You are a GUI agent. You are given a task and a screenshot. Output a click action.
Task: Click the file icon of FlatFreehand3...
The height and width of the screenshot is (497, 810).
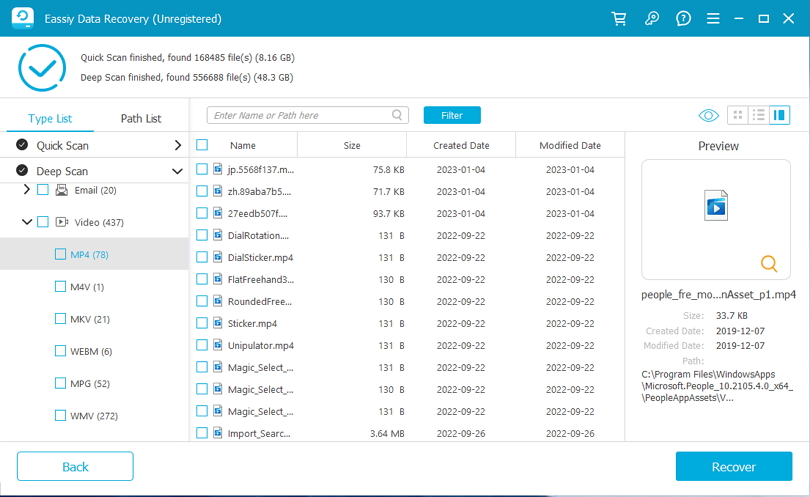pyautogui.click(x=218, y=279)
